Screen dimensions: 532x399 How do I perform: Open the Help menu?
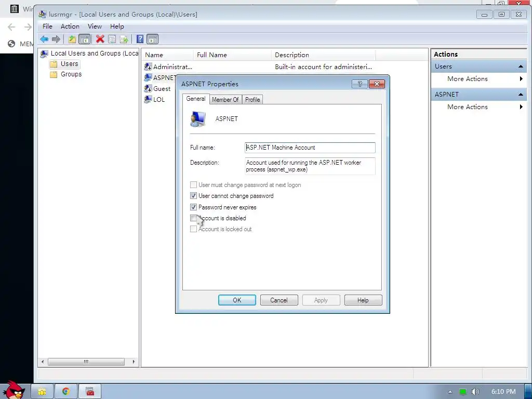pos(117,26)
